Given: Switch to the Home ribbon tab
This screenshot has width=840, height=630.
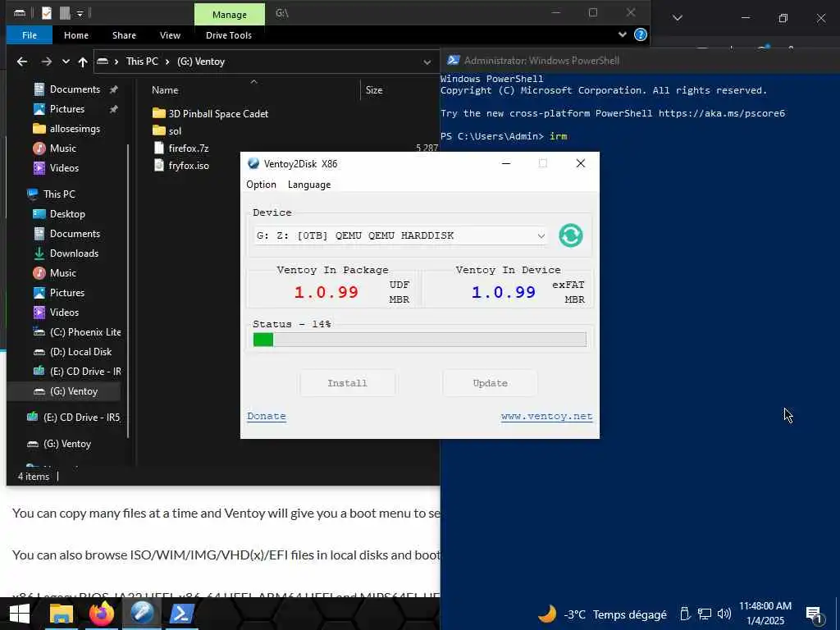Looking at the screenshot, I should pyautogui.click(x=76, y=35).
